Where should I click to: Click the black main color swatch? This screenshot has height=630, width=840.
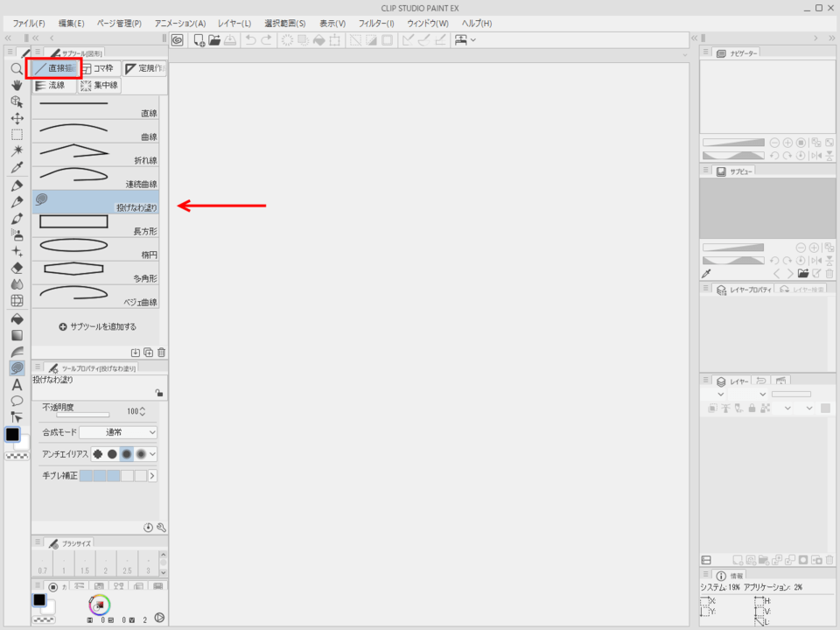pyautogui.click(x=12, y=434)
